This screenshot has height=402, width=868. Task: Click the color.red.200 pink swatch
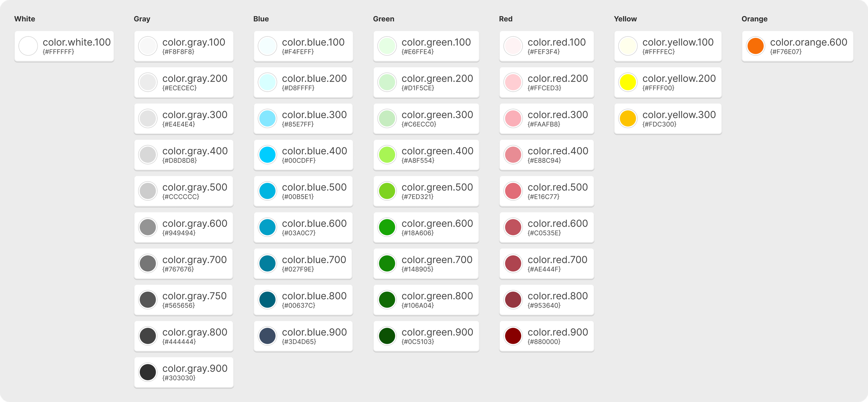513,82
